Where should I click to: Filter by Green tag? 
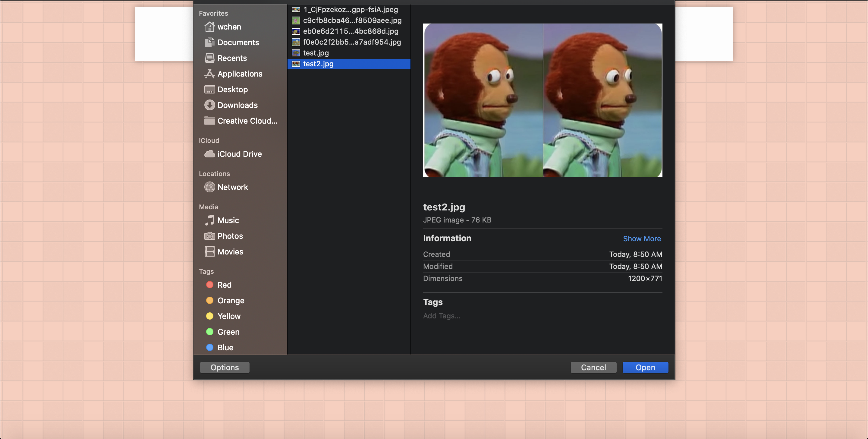228,332
